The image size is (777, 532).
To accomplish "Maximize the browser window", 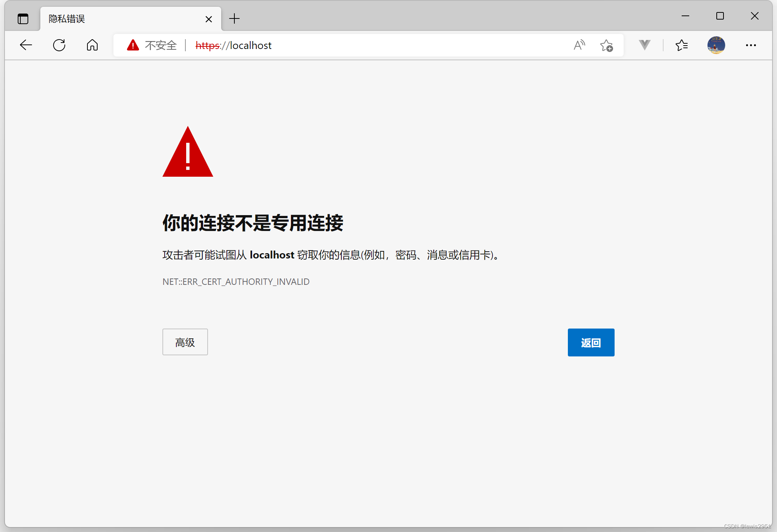I will point(720,16).
